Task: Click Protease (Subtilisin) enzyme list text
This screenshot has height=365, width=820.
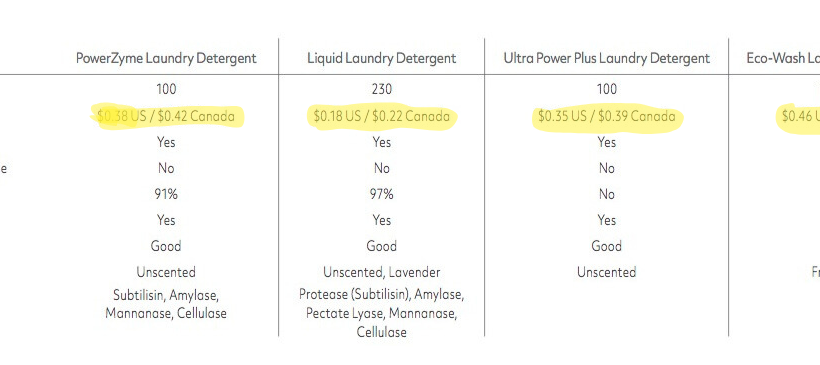Action: click(x=382, y=313)
